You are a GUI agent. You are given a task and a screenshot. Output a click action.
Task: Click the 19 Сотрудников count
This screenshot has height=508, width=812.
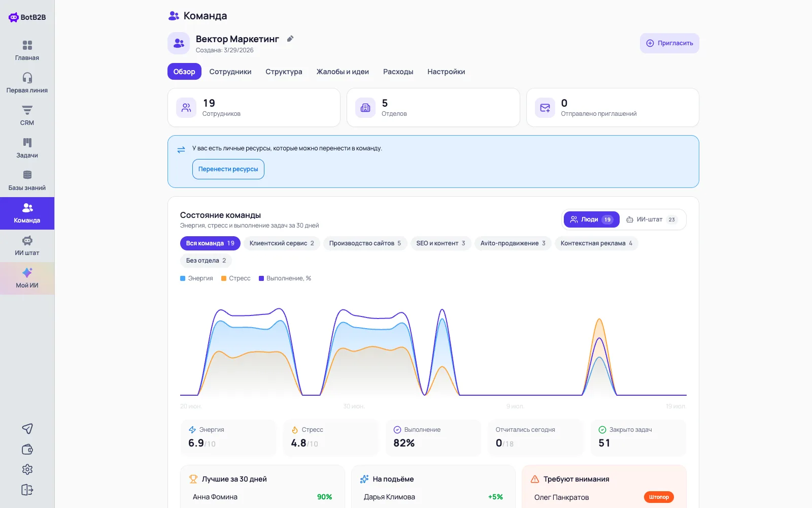click(209, 103)
